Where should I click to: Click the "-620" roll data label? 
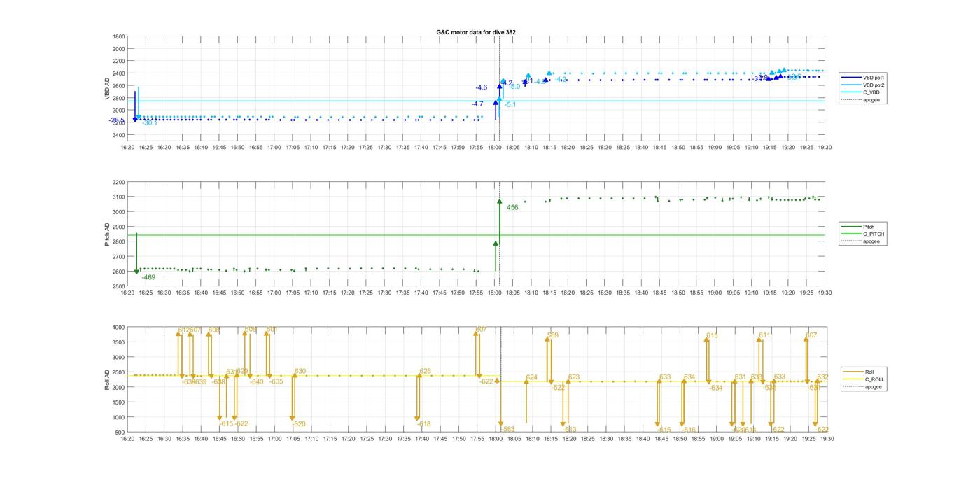(299, 424)
